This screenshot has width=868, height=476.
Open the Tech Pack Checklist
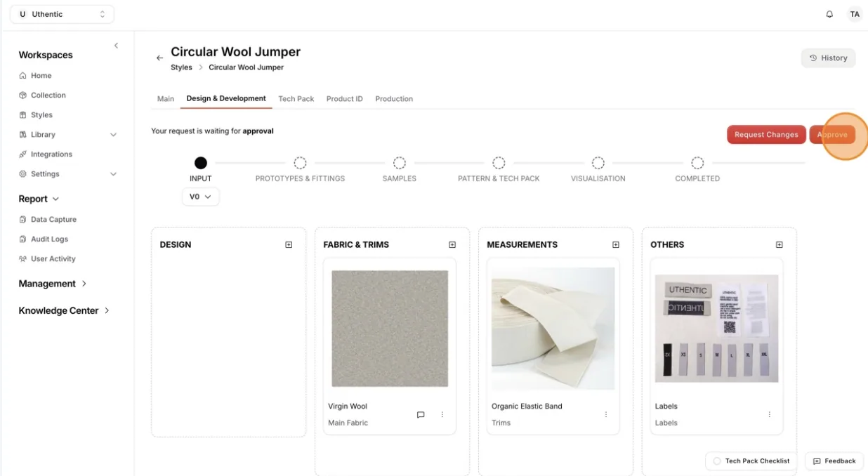(x=751, y=461)
